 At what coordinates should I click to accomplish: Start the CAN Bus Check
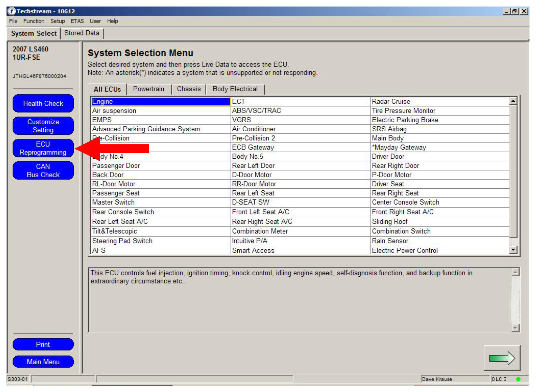click(x=43, y=170)
